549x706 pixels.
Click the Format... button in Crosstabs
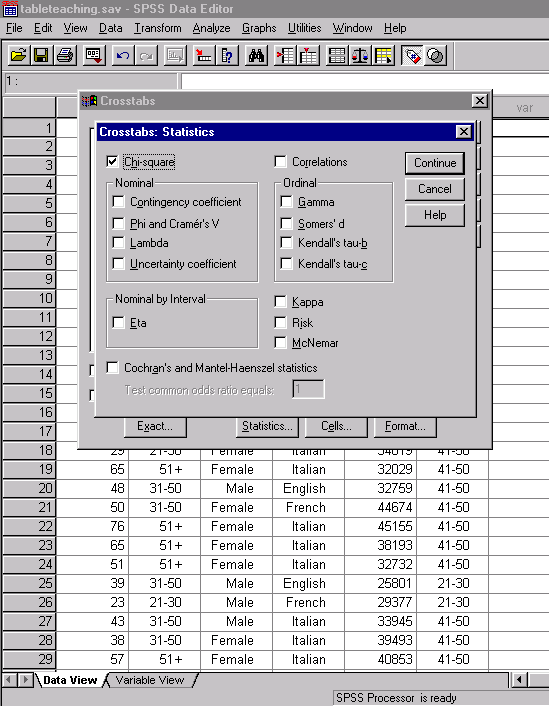405,426
